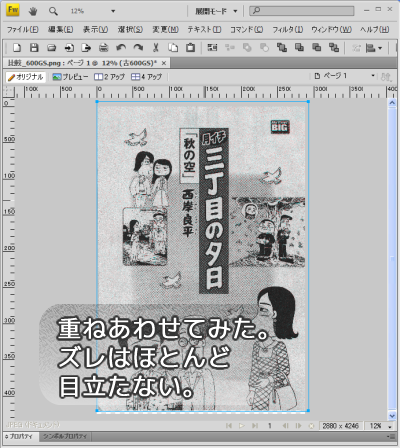Open the テキスト(T) menu
Screen dimensions: 400x448
[x=204, y=30]
